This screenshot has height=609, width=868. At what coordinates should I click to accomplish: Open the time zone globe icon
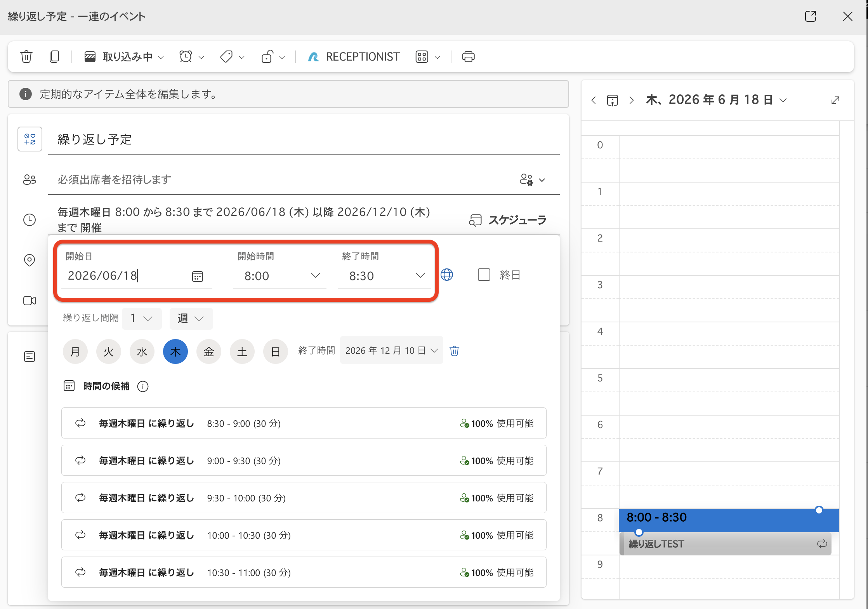pyautogui.click(x=447, y=275)
